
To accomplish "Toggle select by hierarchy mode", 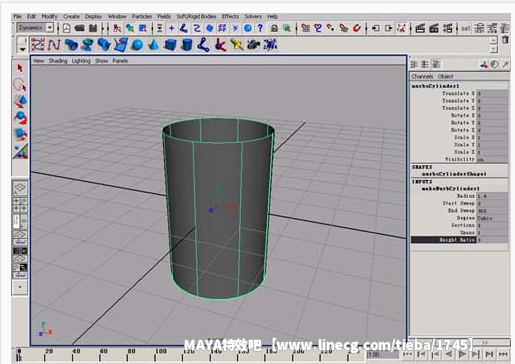I will [117, 28].
